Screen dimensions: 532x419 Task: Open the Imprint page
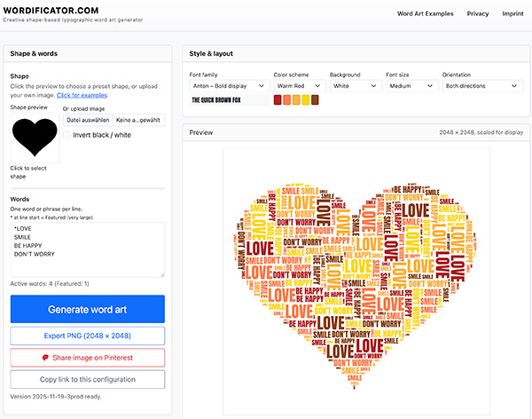512,13
